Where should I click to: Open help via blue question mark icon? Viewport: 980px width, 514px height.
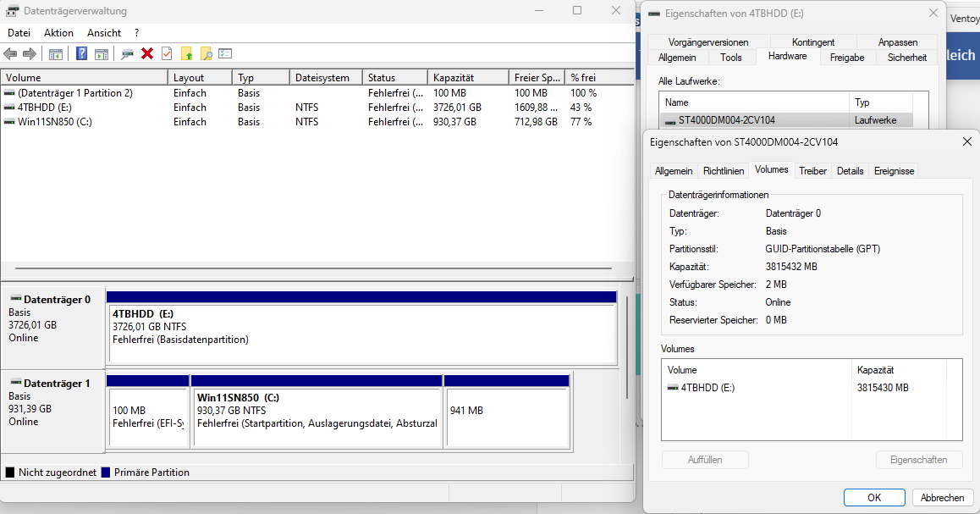pyautogui.click(x=81, y=54)
